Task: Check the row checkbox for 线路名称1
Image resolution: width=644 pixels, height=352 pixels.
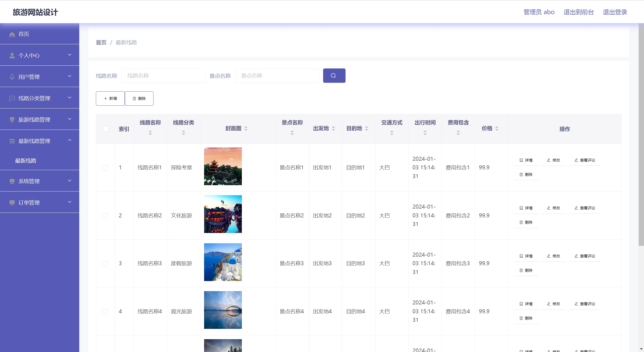Action: click(x=105, y=168)
